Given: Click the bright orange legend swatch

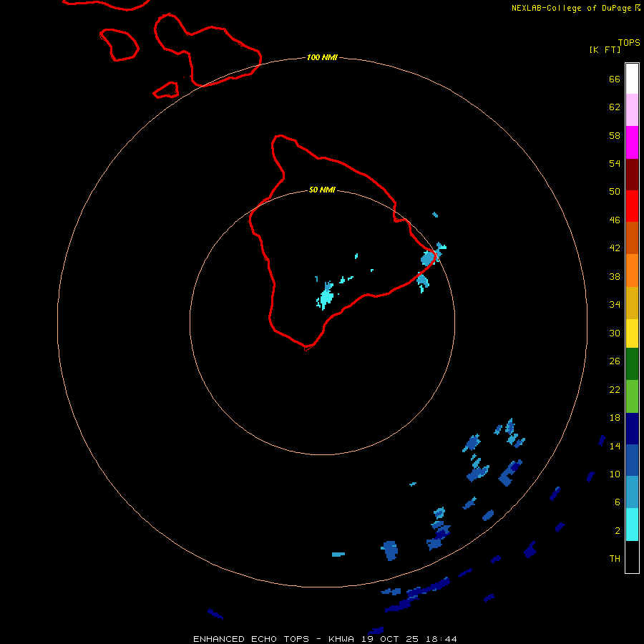Looking at the screenshot, I should point(632,270).
